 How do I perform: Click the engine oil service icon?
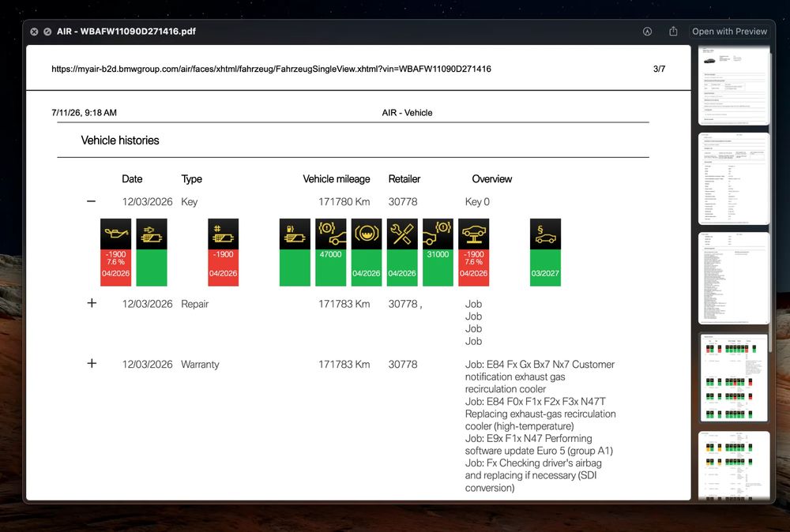point(115,234)
